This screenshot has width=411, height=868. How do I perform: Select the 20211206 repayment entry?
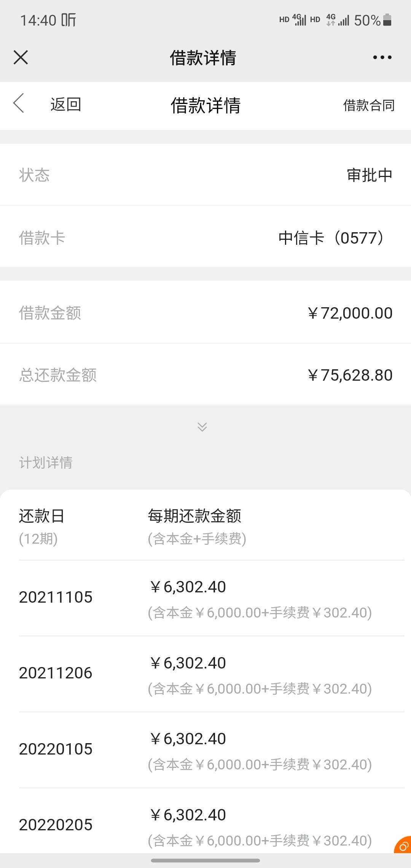point(212,674)
